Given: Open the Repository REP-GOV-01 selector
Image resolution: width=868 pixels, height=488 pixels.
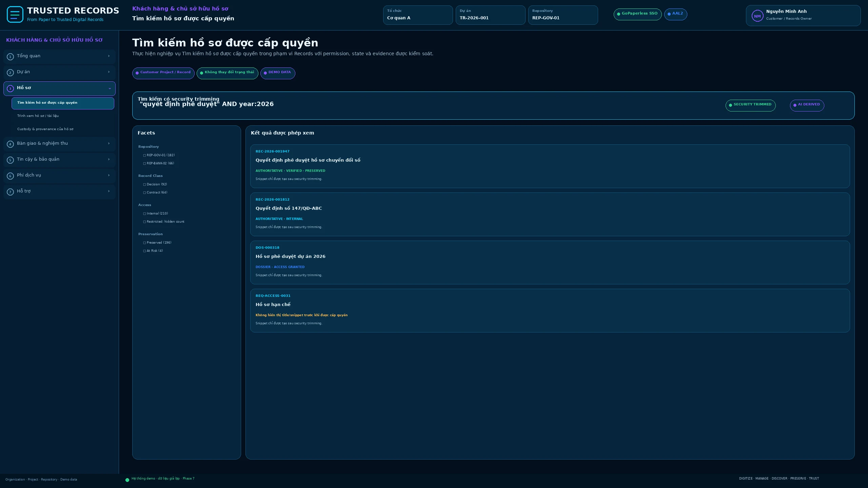Looking at the screenshot, I should 563,15.
